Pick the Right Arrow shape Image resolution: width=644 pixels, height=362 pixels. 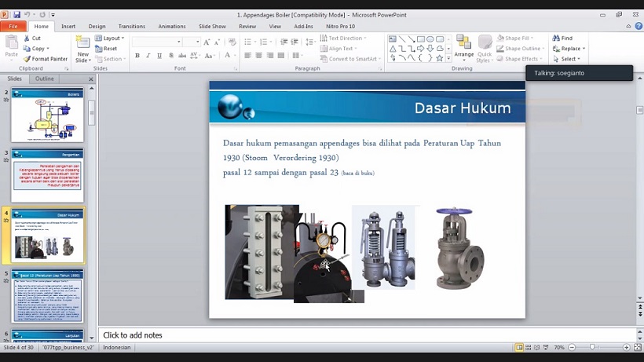pos(421,49)
